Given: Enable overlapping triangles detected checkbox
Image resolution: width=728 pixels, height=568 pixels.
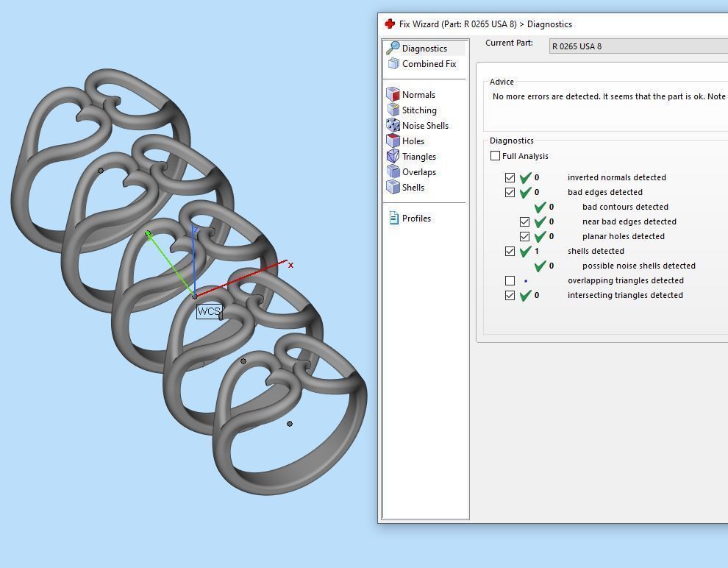Looking at the screenshot, I should pyautogui.click(x=510, y=280).
